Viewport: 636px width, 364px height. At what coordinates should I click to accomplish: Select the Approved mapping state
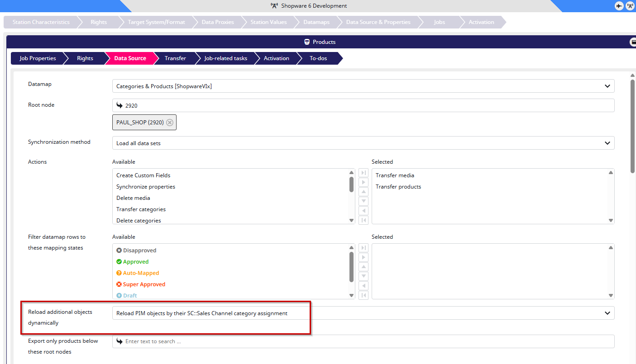coord(135,262)
